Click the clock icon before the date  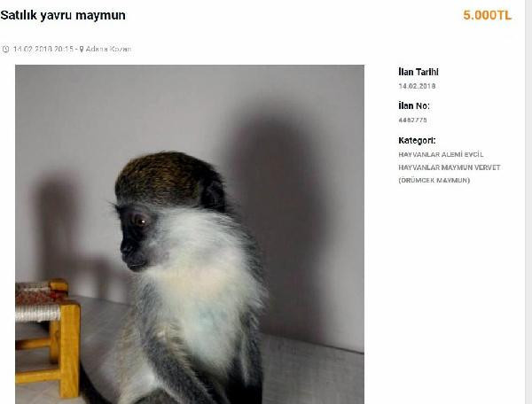[5, 49]
